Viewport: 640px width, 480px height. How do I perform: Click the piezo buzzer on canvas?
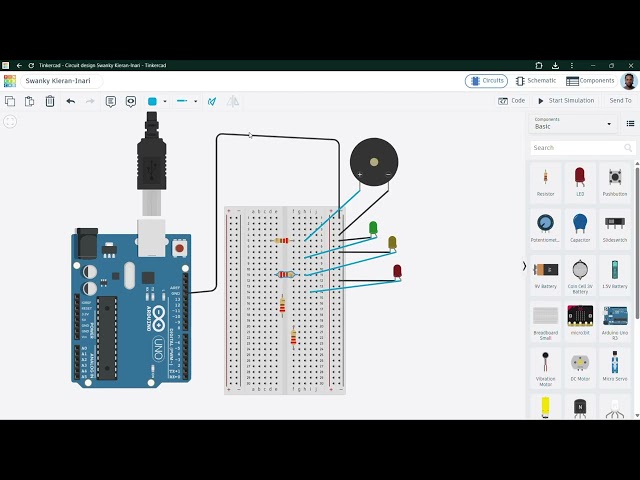click(374, 162)
